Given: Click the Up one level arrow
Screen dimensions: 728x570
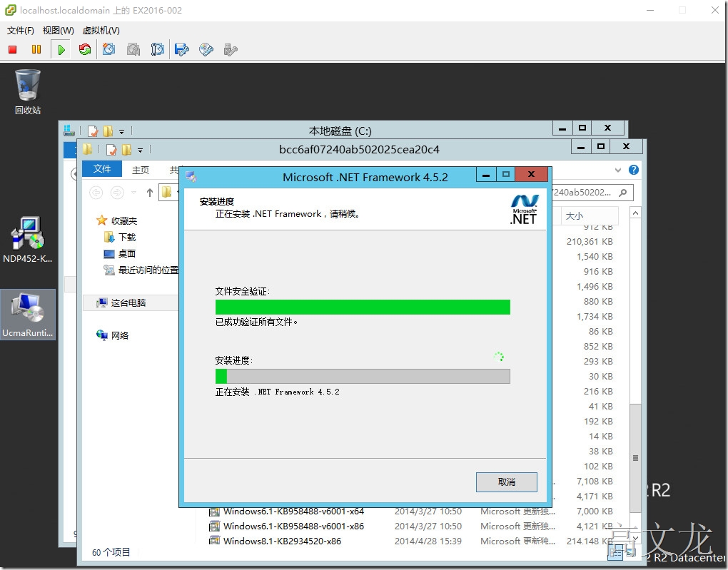Looking at the screenshot, I should [149, 192].
